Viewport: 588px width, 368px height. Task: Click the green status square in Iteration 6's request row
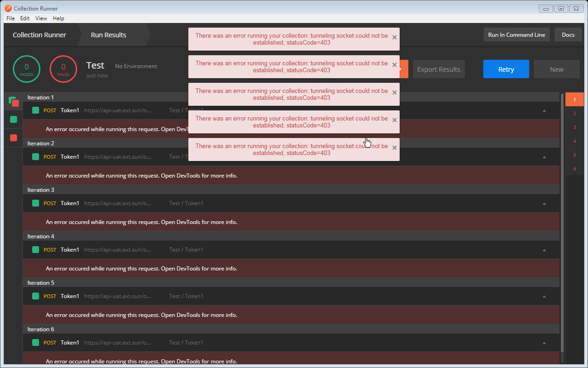pos(35,342)
